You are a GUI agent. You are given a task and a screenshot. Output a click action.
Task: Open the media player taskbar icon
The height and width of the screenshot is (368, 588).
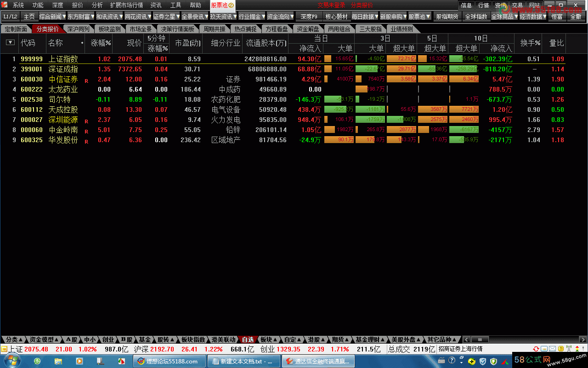(x=79, y=361)
